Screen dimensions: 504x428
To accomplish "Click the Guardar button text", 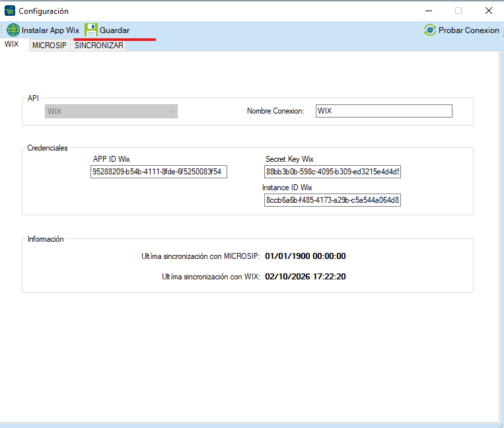I will [115, 30].
